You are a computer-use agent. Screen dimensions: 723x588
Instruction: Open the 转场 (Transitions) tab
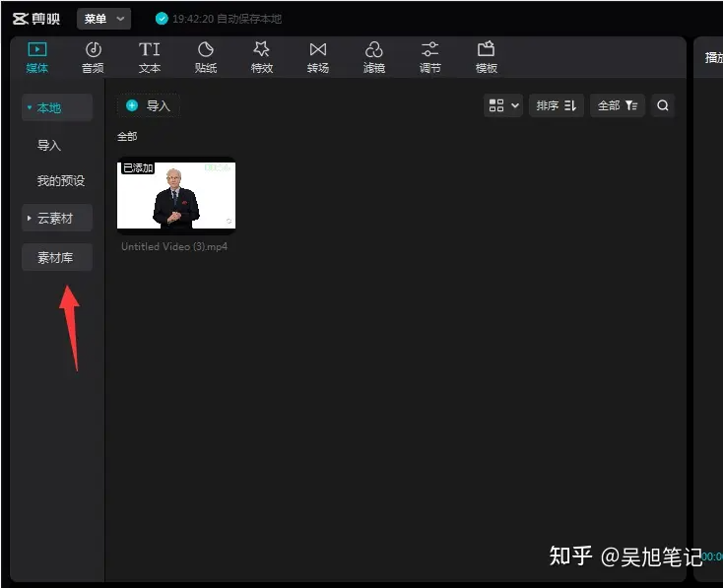coord(318,58)
